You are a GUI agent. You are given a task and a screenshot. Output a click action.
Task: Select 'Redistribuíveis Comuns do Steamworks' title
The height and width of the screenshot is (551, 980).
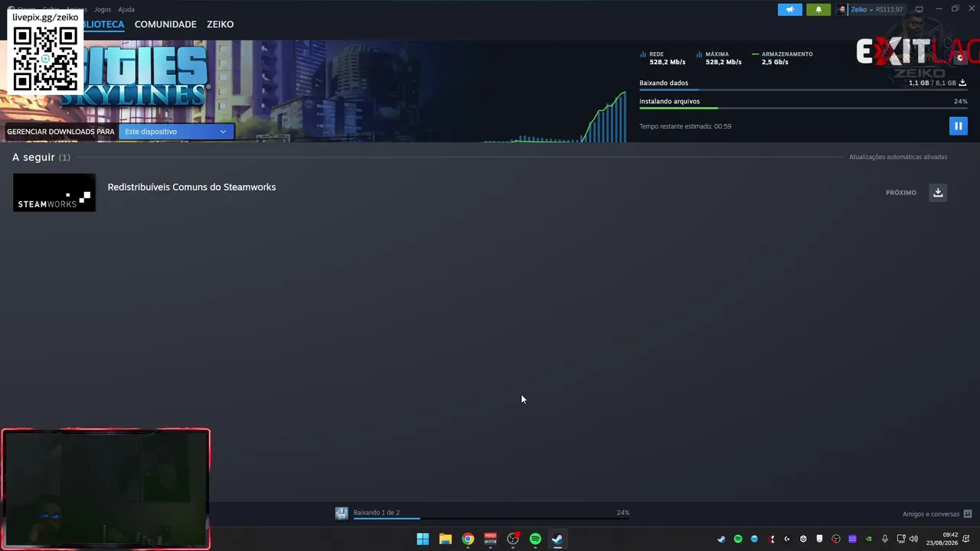coord(191,187)
